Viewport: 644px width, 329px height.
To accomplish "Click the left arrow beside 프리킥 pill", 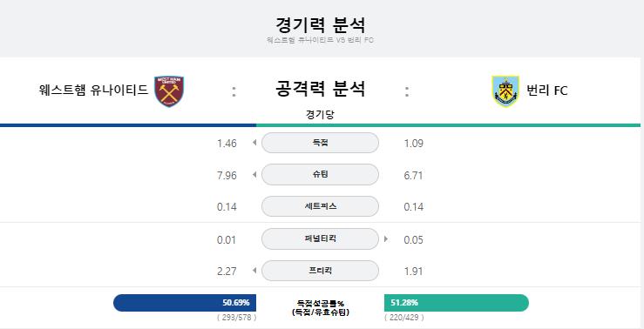I will [x=254, y=271].
